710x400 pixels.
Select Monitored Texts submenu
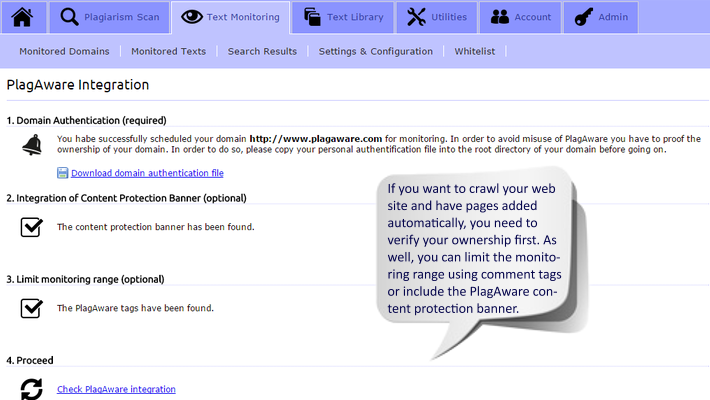click(168, 52)
